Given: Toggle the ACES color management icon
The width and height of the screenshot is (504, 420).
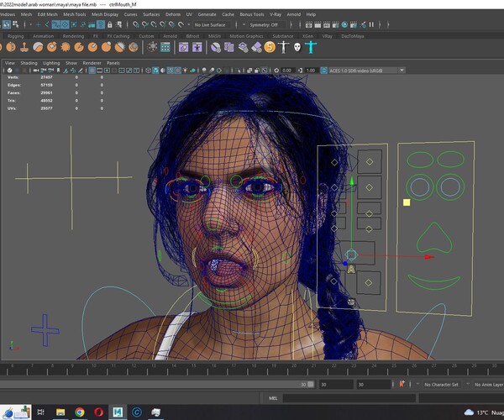Looking at the screenshot, I should pos(324,71).
